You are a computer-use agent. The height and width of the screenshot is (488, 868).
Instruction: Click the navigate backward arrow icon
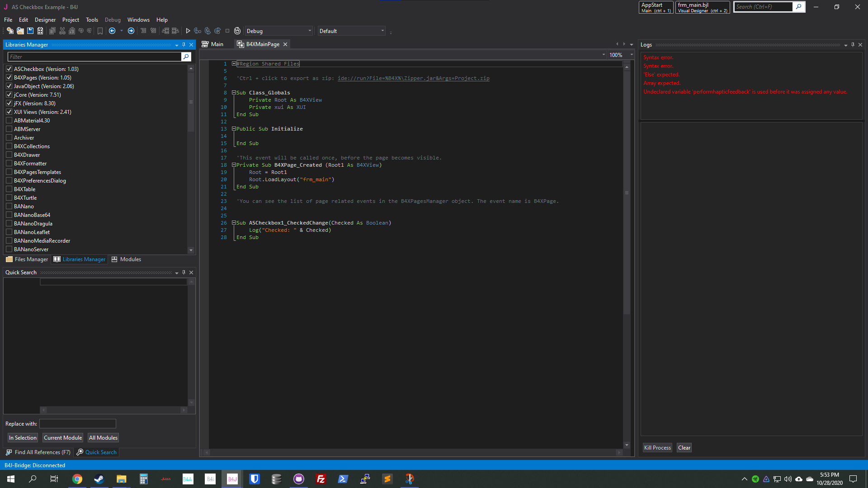(x=112, y=31)
